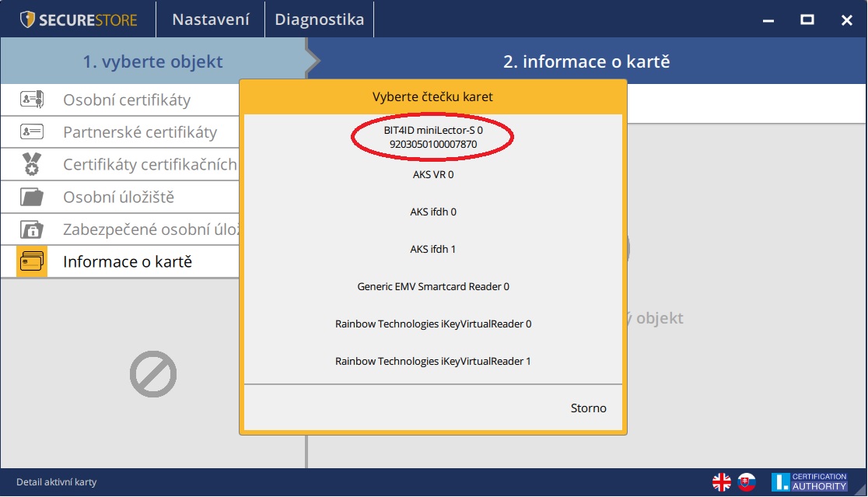Choose Rainbow Technologies iKeyVirtualReader 0
The image size is (868, 497).
[x=433, y=324]
